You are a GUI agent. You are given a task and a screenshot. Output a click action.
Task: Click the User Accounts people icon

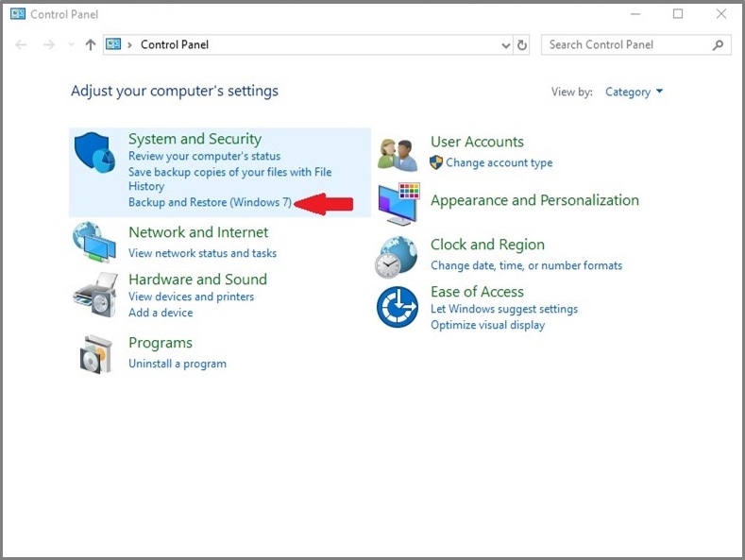pos(398,154)
